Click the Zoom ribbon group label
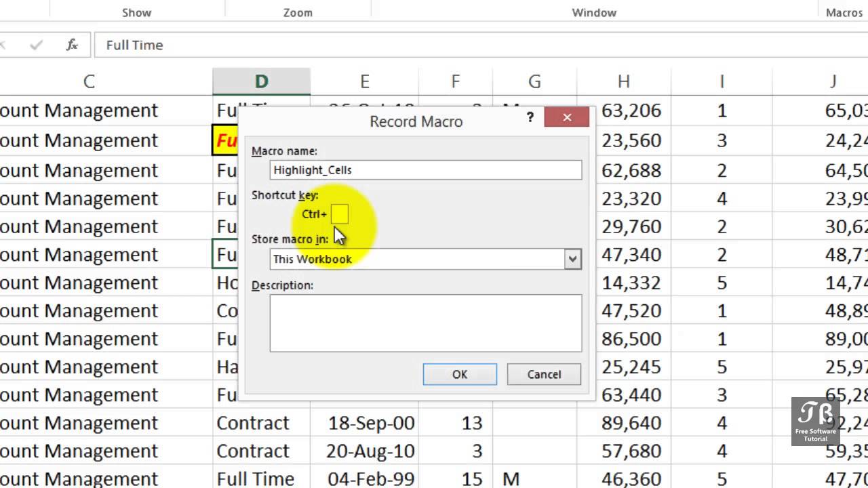This screenshot has width=868, height=488. [x=298, y=13]
